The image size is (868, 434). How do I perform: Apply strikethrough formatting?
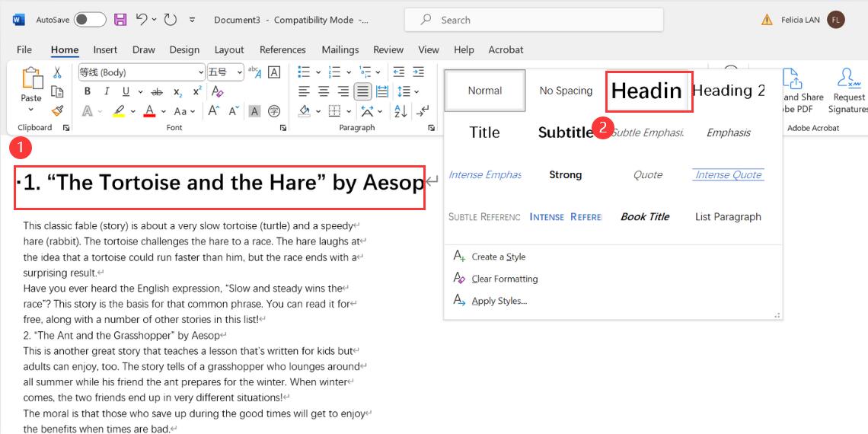(x=157, y=92)
